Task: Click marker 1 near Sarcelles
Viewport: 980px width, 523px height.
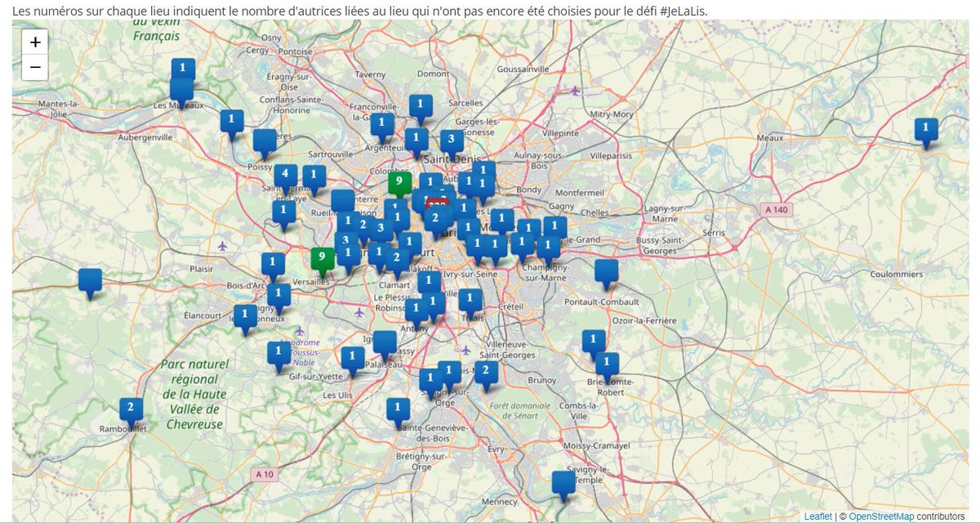Action: (x=421, y=106)
